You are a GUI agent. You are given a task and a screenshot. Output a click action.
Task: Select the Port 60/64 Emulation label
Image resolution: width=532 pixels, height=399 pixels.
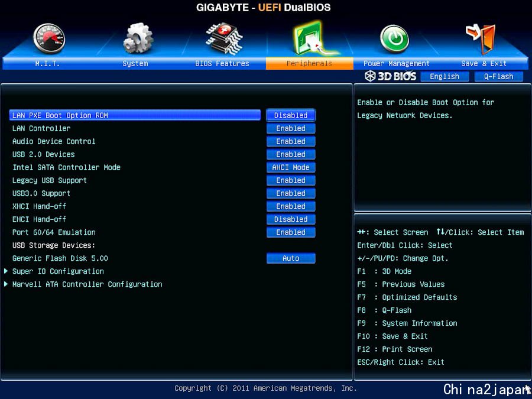[54, 232]
